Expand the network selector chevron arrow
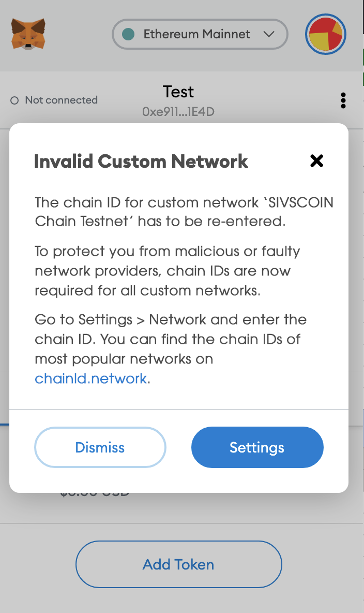Viewport: 364px width, 613px height. [268, 34]
